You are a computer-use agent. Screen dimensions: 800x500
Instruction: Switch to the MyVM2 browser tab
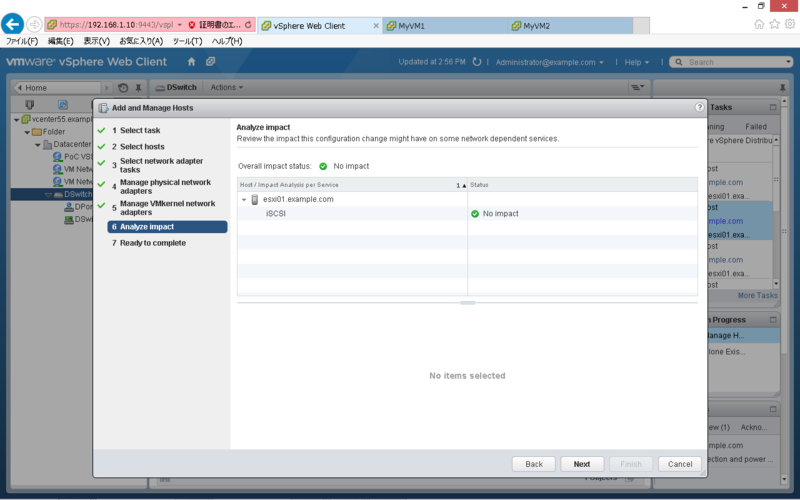click(x=570, y=26)
